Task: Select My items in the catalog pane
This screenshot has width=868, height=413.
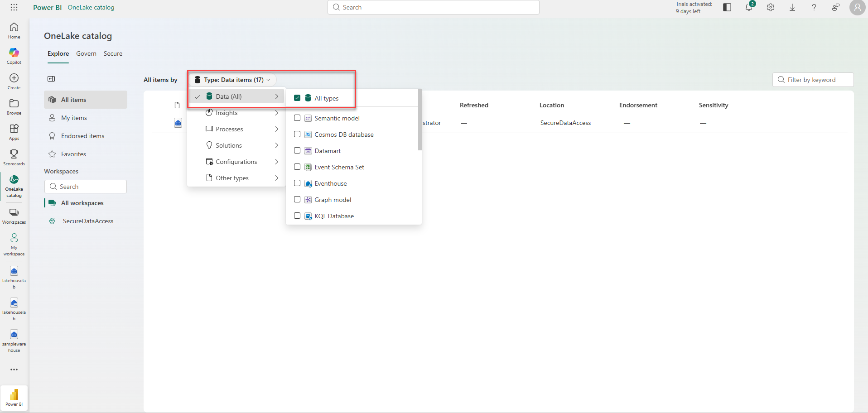Action: pos(86,118)
